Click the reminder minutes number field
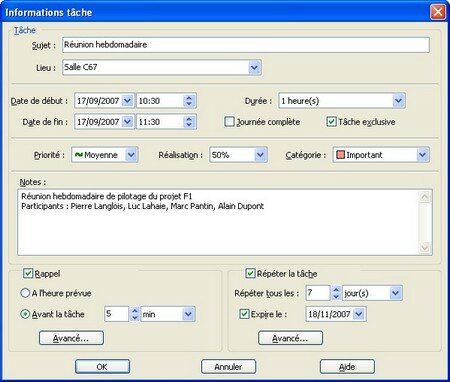 pos(116,314)
